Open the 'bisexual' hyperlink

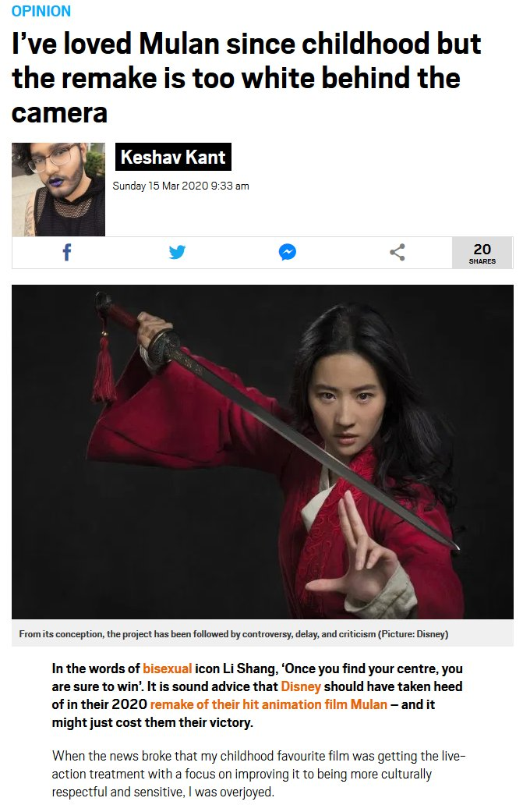point(167,668)
